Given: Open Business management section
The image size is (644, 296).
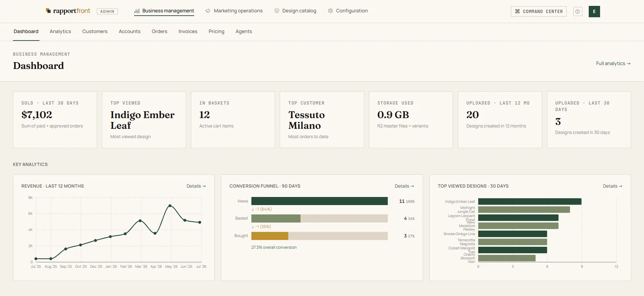Looking at the screenshot, I should (164, 11).
